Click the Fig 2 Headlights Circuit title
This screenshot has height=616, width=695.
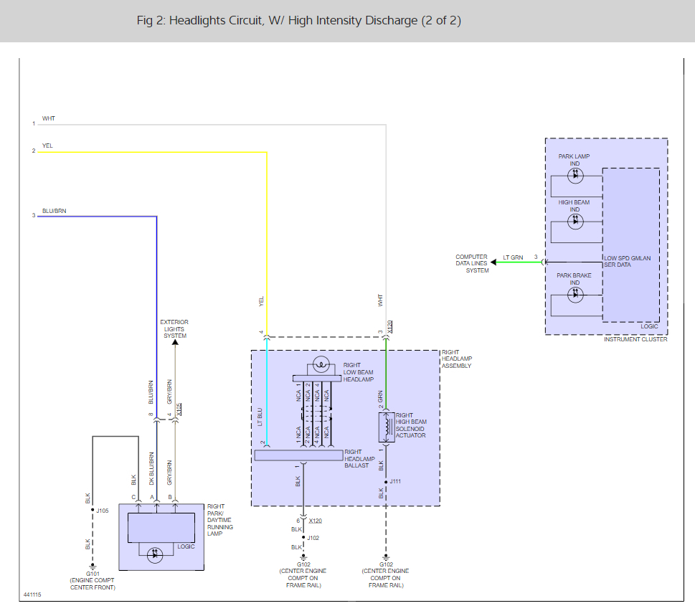tap(298, 21)
